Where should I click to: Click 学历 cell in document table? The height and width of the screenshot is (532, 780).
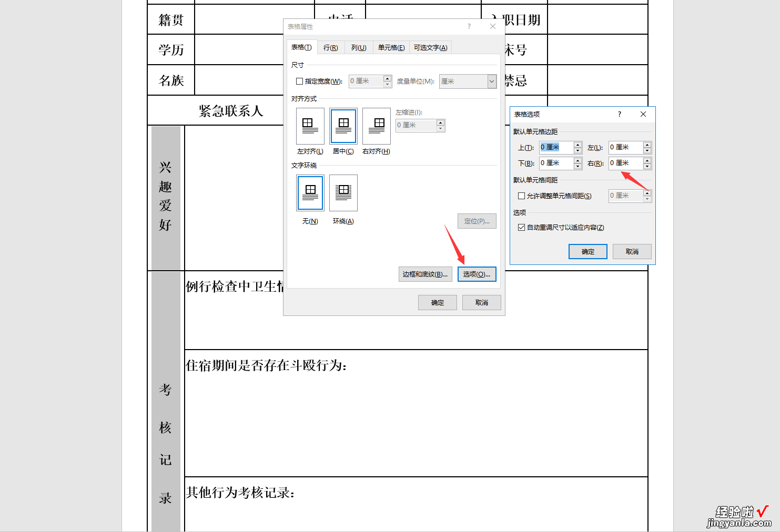coord(171,50)
